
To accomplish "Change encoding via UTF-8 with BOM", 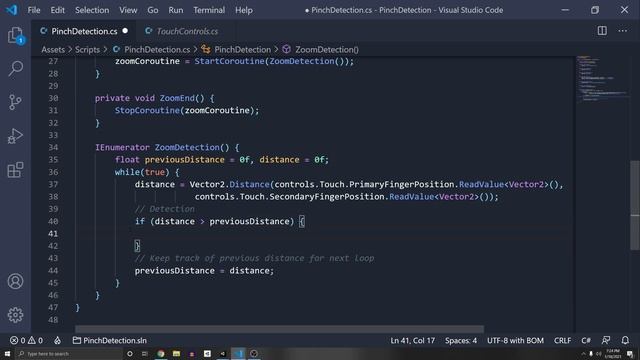I will coord(515,340).
